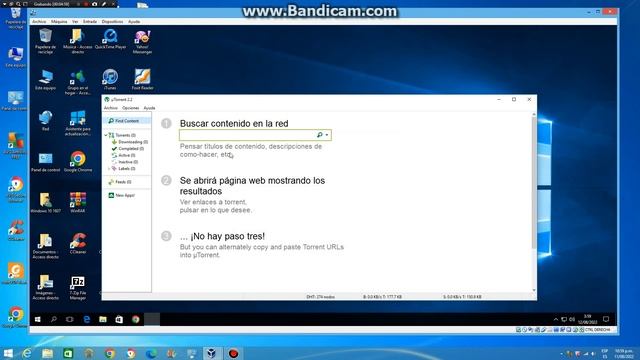The width and height of the screenshot is (640, 360).
Task: Select the Active torrents category
Action: [123, 156]
